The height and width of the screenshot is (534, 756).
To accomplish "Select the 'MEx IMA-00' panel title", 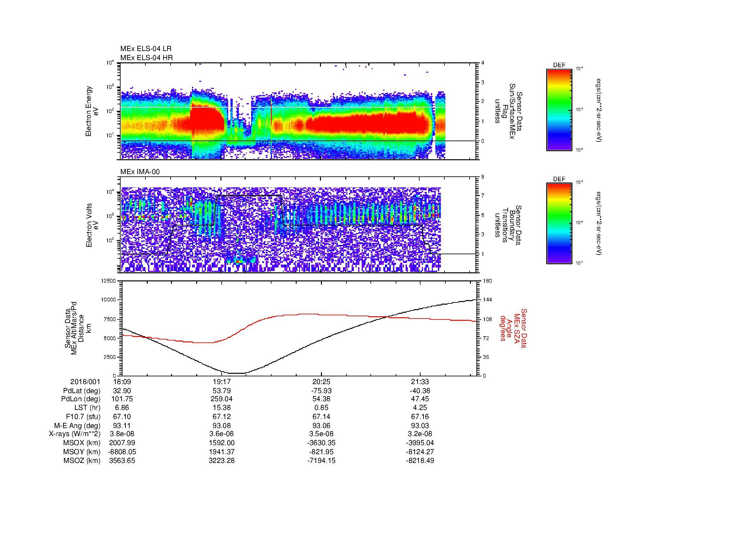I will point(140,172).
